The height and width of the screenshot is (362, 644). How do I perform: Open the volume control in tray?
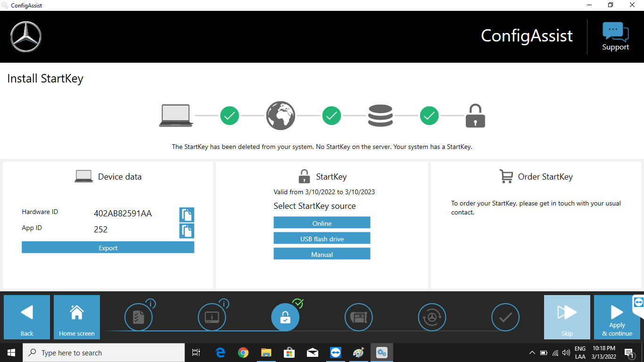tap(566, 353)
